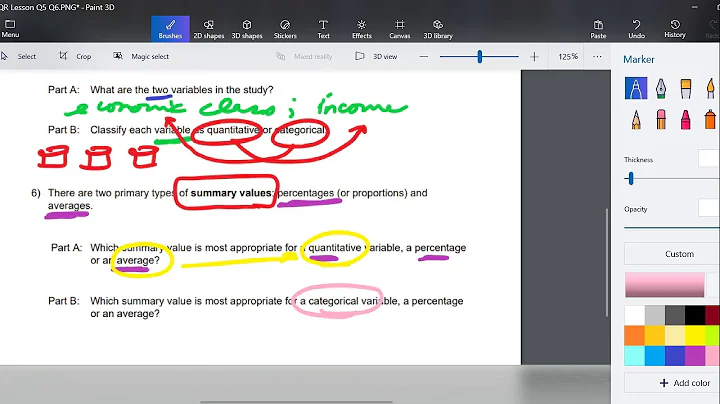Select the Brushes tab
The width and height of the screenshot is (720, 404).
pyautogui.click(x=170, y=29)
